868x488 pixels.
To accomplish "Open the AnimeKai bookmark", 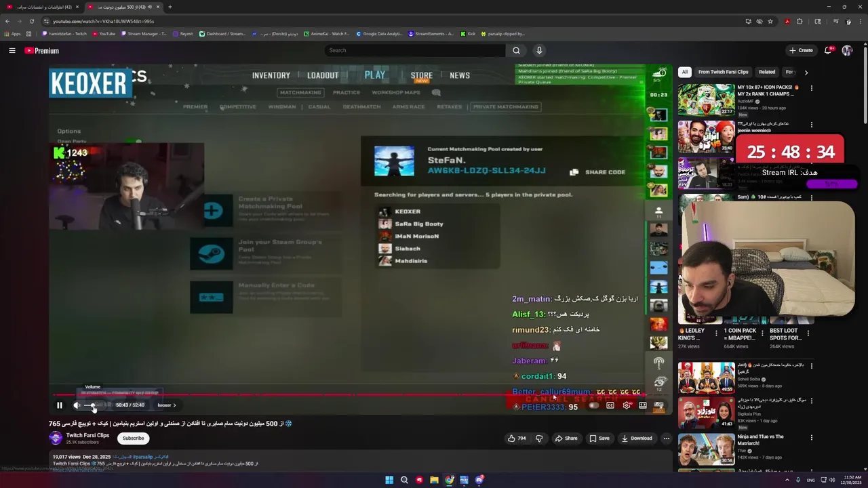I will pos(327,34).
